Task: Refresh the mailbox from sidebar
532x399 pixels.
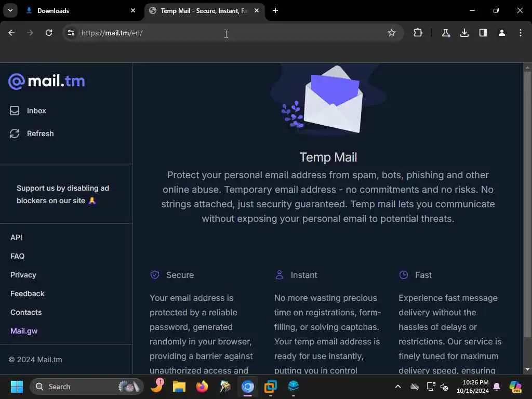Action: click(x=32, y=134)
